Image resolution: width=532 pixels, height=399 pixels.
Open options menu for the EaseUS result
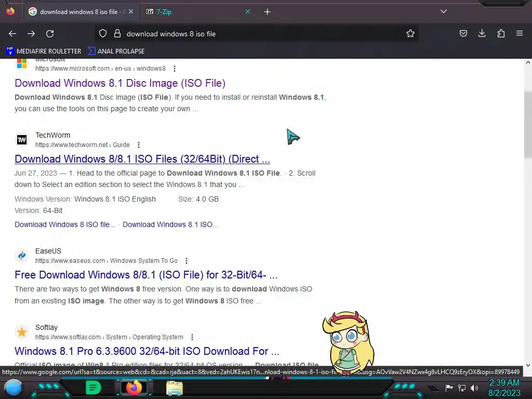(187, 261)
